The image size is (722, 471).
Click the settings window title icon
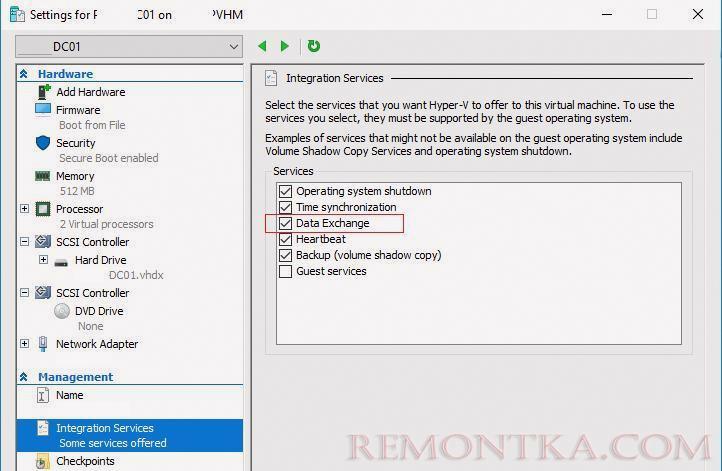17,15
